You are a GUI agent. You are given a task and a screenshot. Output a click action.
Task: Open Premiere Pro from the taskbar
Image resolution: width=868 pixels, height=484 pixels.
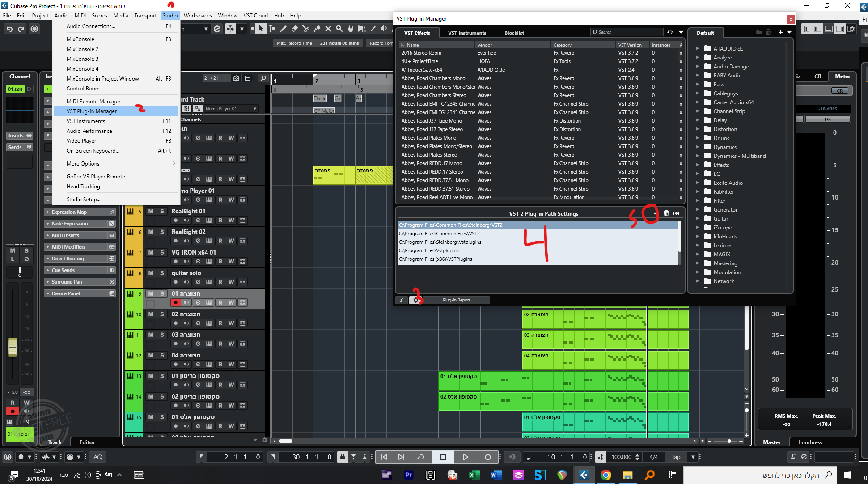pyautogui.click(x=408, y=475)
